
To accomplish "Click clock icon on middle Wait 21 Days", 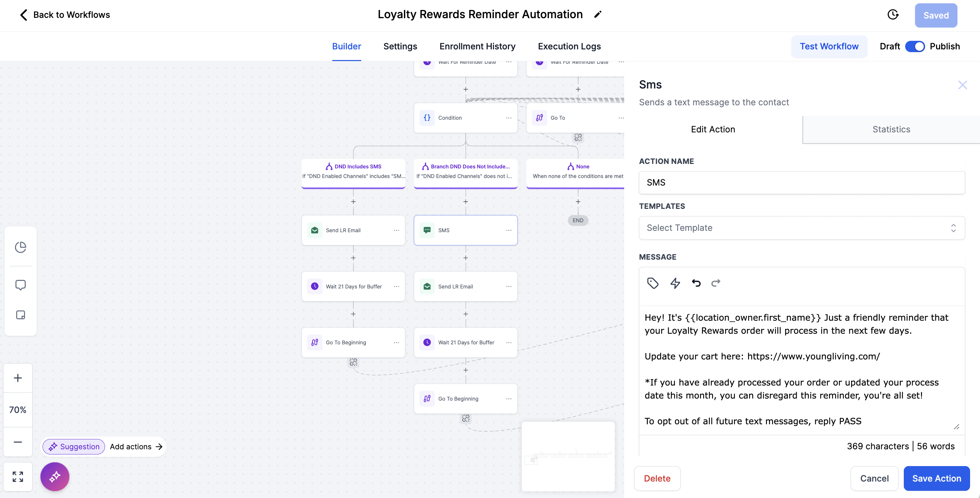I will coord(427,343).
